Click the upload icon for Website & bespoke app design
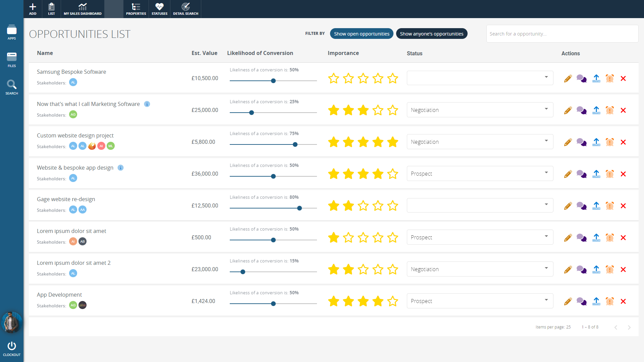644x362 pixels. coord(596,174)
